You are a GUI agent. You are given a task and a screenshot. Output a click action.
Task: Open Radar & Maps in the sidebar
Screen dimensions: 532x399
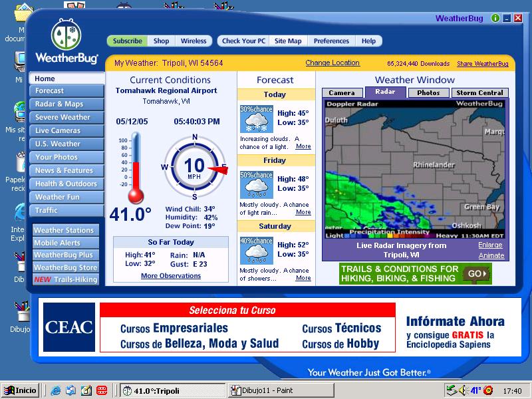66,104
